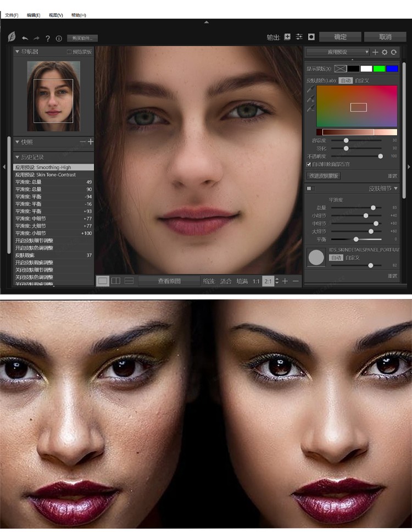Select the new layer output icon
This screenshot has width=412, height=532.
287,37
